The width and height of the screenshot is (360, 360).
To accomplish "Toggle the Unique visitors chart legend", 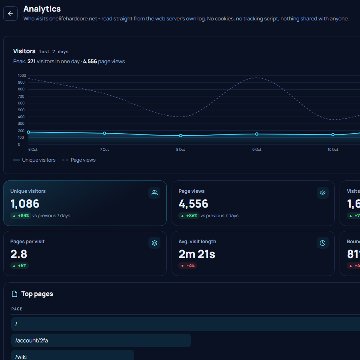I will [x=34, y=160].
